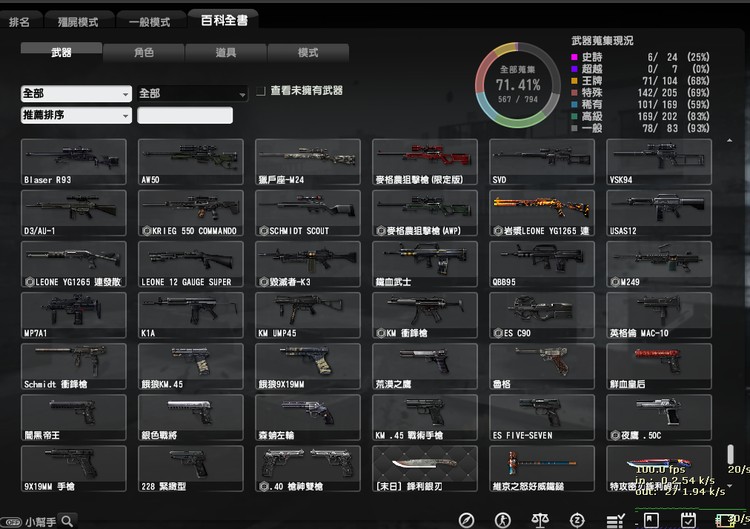Click the running character icon in bottom bar

click(x=503, y=520)
